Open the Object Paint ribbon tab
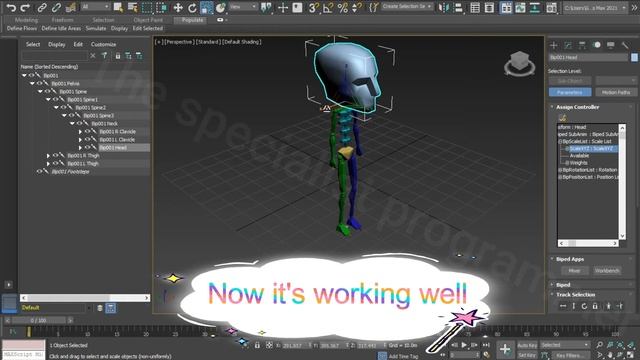The height and width of the screenshot is (360, 640). coord(148,20)
